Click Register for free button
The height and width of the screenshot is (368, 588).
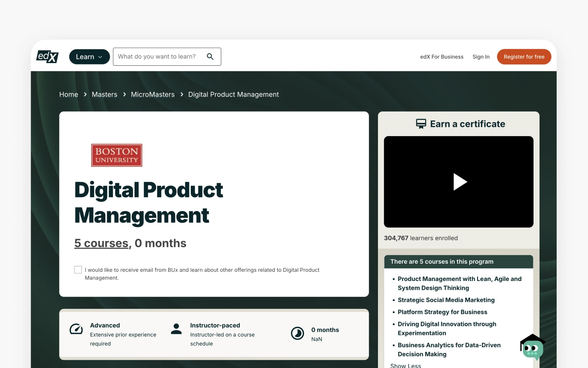click(x=524, y=57)
